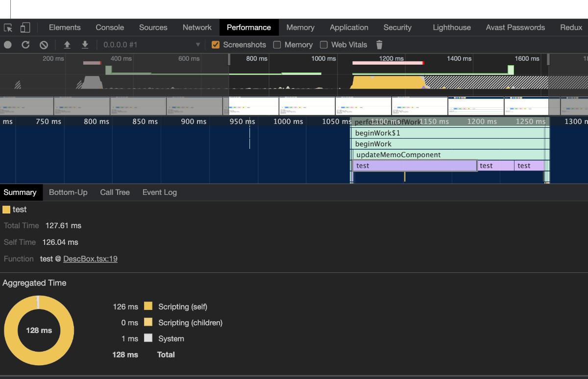Click the 128 ms Total row value
The height and width of the screenshot is (379, 588).
pos(125,355)
